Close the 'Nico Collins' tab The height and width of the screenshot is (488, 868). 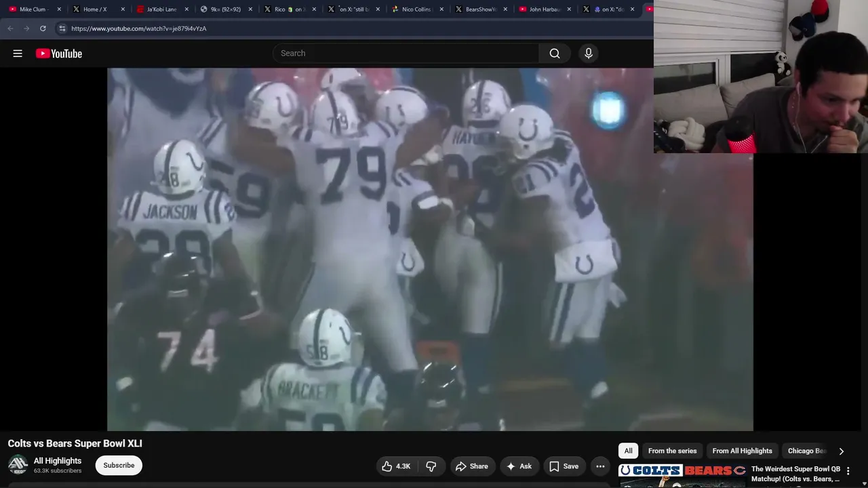441,9
